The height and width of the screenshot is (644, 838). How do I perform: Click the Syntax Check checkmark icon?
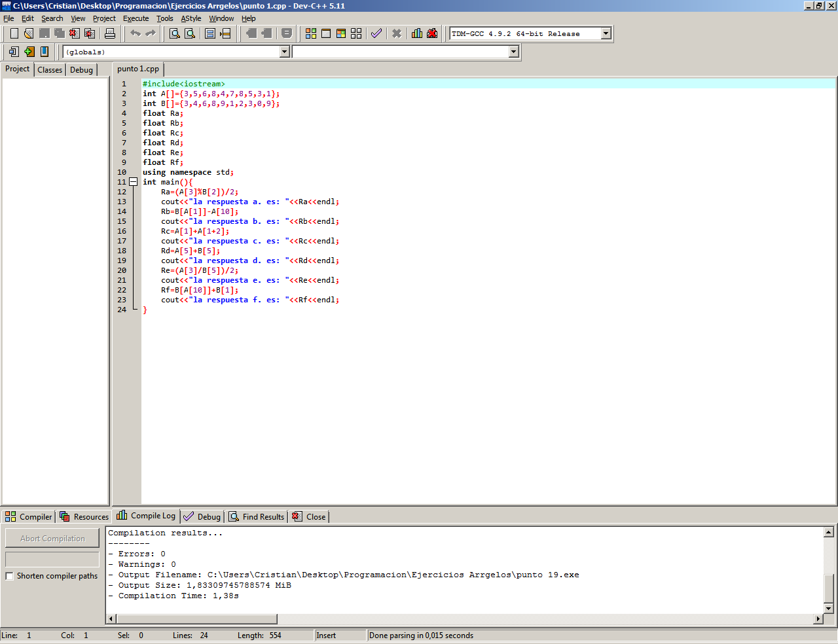pyautogui.click(x=376, y=33)
